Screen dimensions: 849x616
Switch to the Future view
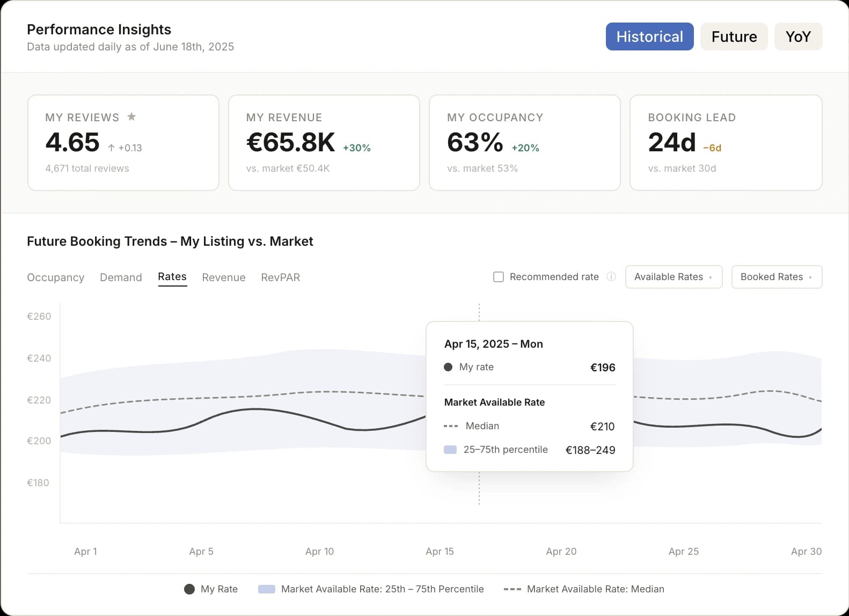(734, 36)
